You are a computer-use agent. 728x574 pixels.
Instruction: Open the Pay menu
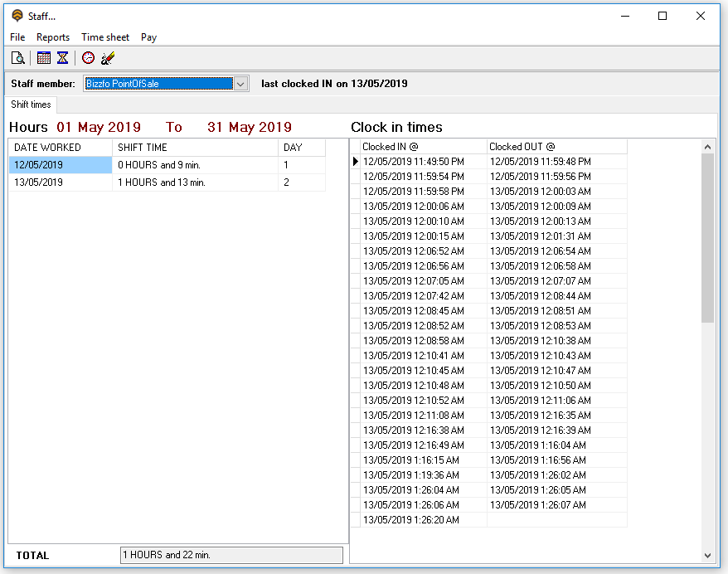coord(148,37)
